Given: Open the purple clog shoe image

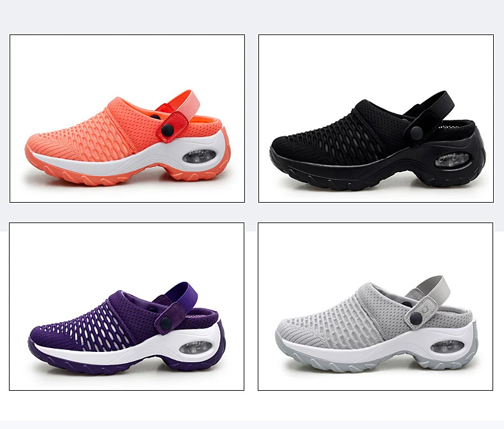Looking at the screenshot, I should click(127, 307).
